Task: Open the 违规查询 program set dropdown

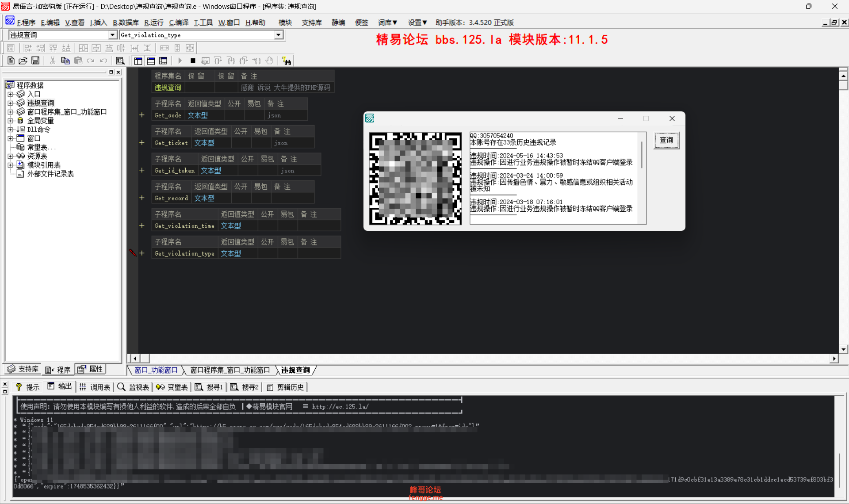Action: tap(112, 35)
